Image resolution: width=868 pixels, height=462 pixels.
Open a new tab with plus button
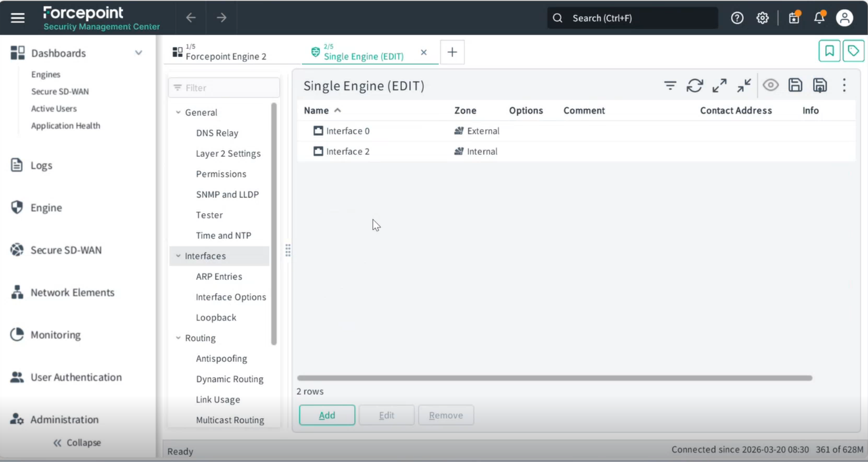tap(452, 52)
